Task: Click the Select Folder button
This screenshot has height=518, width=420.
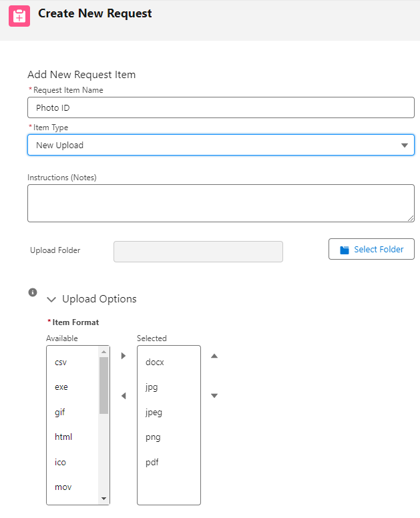Action: (371, 249)
